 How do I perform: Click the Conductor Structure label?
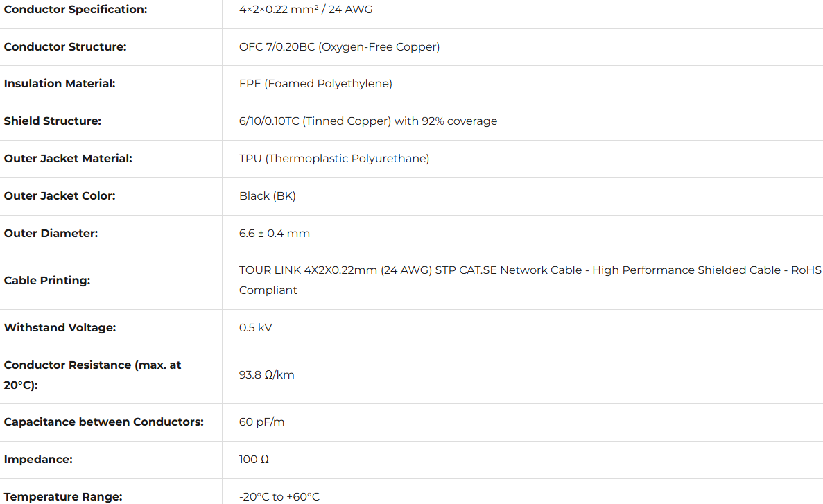coord(65,47)
